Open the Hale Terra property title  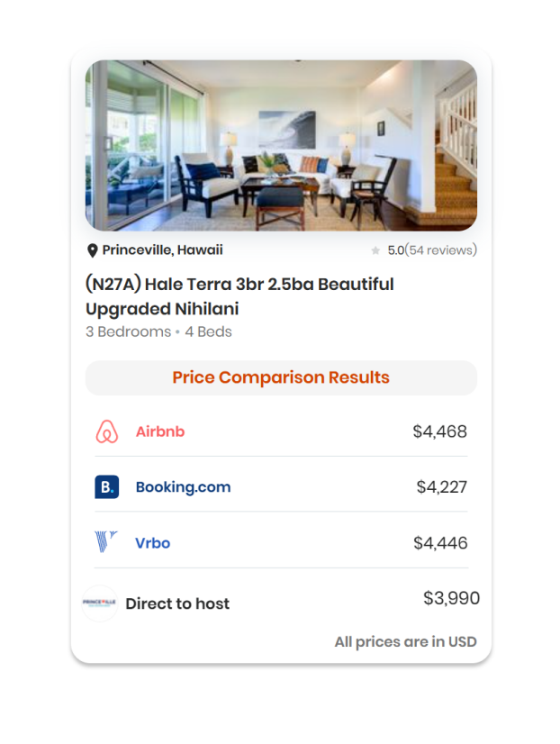coord(239,296)
